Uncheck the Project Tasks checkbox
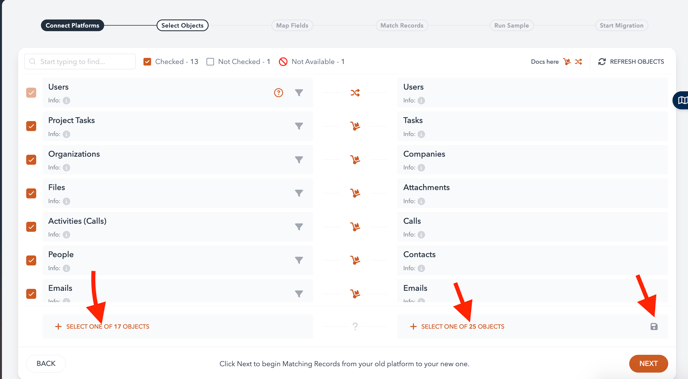Viewport: 688px width, 379px height. click(31, 126)
